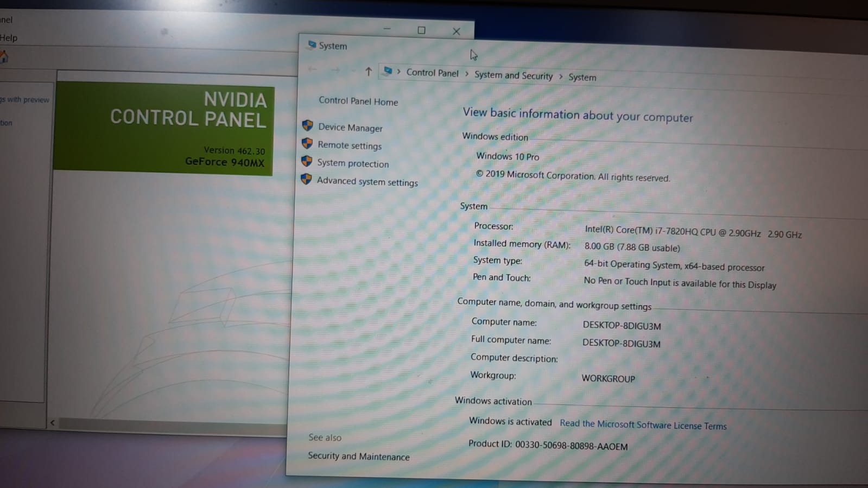Click the NVIDIA Control Panel green banner

tap(164, 128)
